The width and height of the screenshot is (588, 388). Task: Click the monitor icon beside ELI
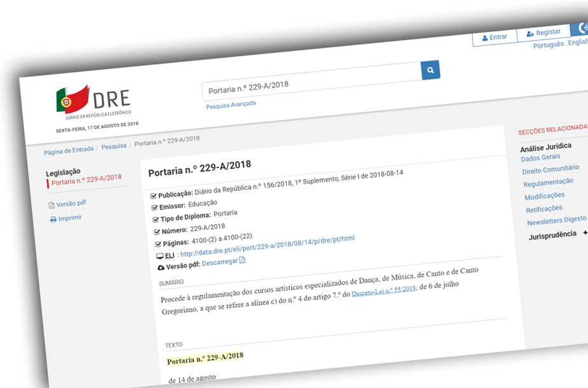(161, 255)
